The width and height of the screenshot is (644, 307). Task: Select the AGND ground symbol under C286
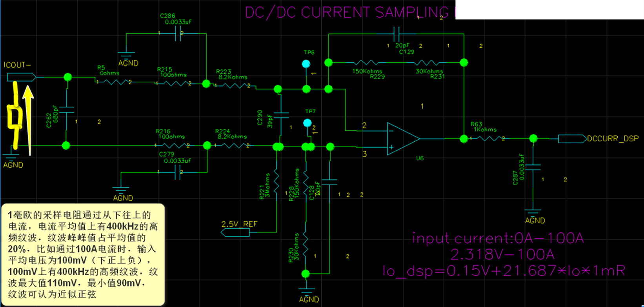pos(126,55)
